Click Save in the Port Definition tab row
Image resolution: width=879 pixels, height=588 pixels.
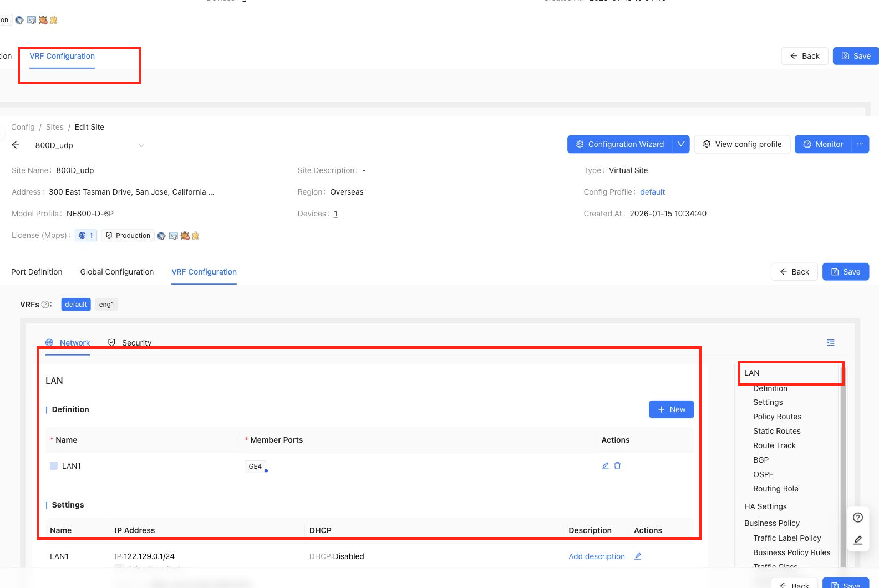[846, 272]
